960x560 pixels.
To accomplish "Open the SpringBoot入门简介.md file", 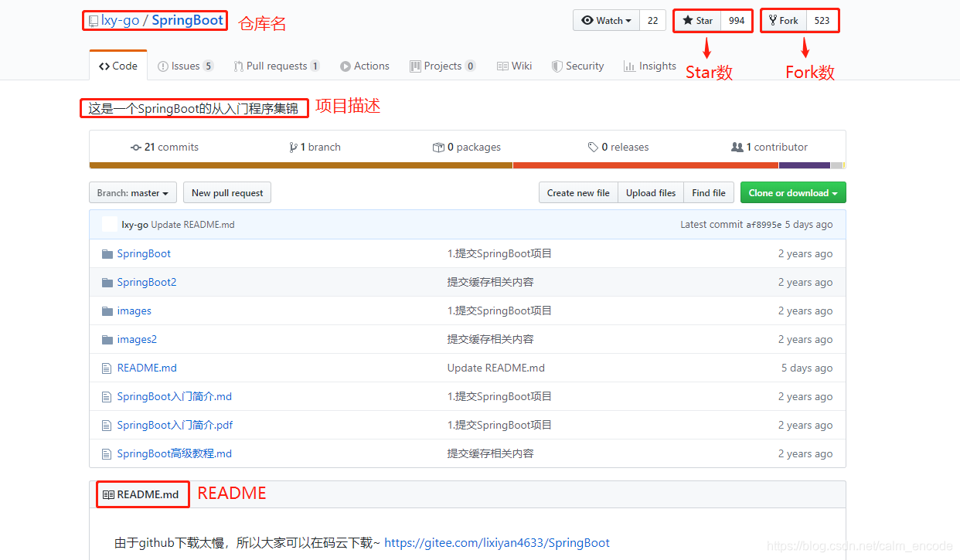I will (175, 396).
